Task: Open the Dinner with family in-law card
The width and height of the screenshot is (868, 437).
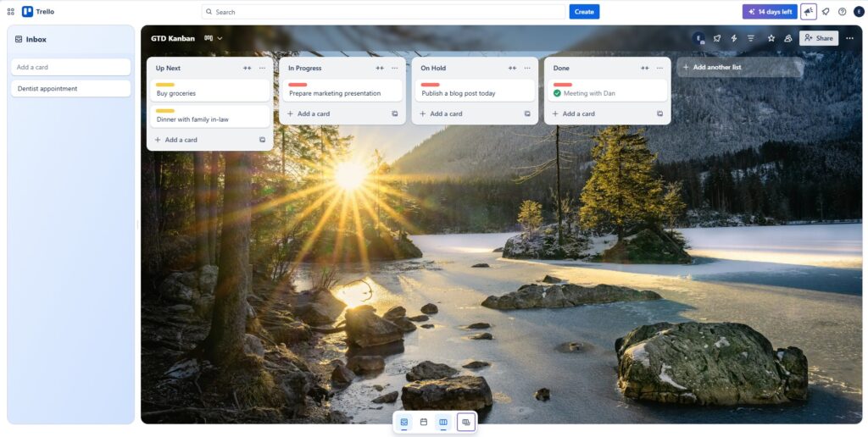Action: tap(210, 116)
